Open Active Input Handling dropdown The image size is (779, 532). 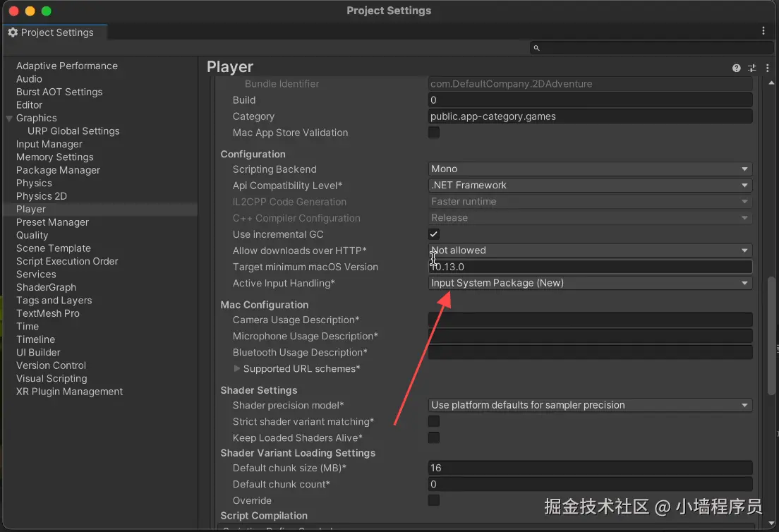pos(590,283)
